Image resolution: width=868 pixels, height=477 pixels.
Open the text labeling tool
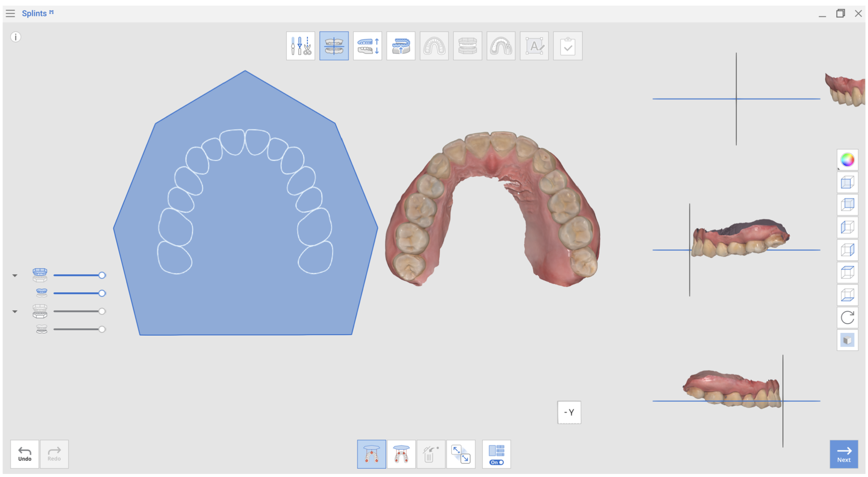(x=534, y=46)
